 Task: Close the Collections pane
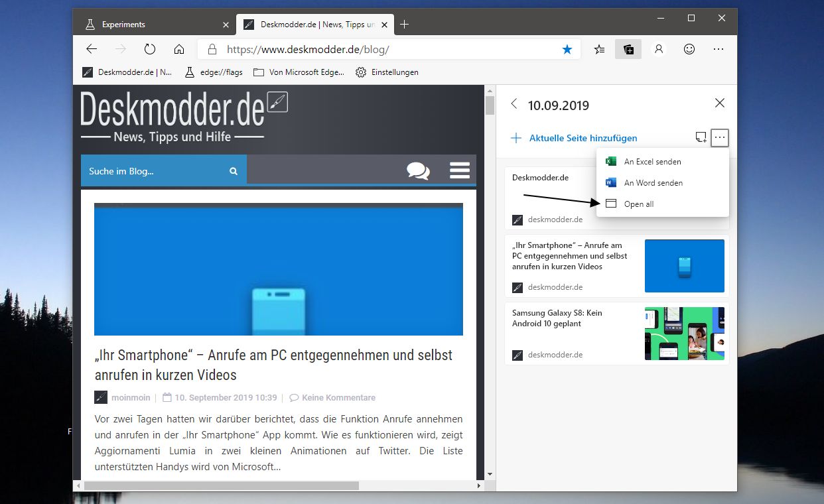tap(720, 103)
